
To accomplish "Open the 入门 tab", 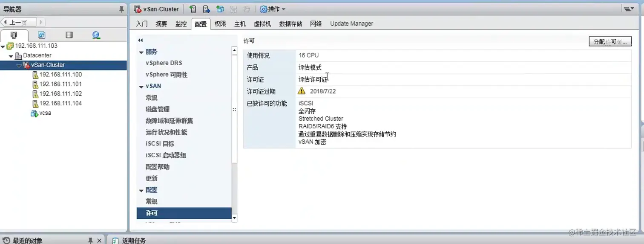I will click(x=142, y=24).
